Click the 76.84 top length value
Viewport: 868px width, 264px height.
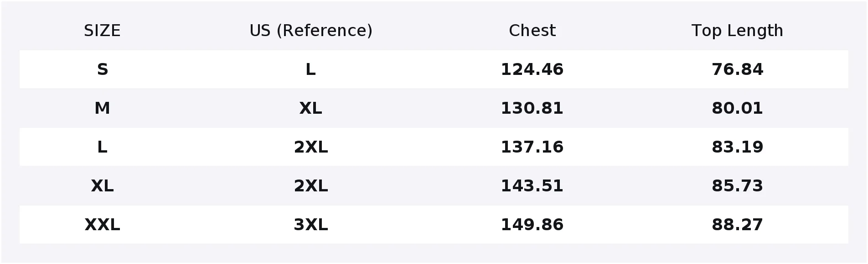tap(737, 69)
